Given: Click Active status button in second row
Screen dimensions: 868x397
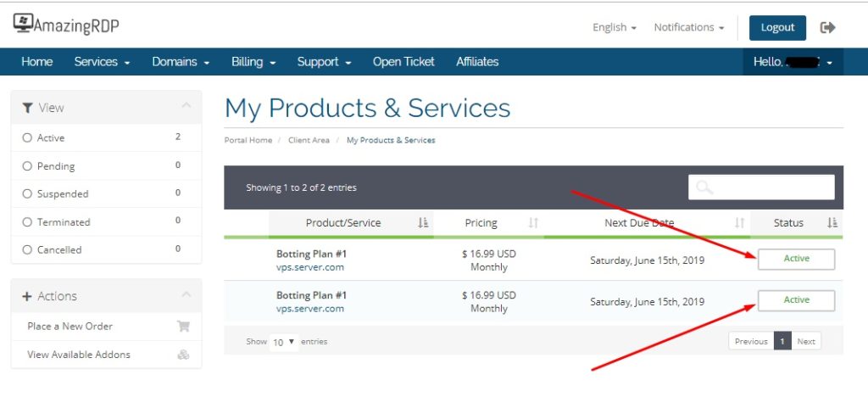Looking at the screenshot, I should pyautogui.click(x=796, y=300).
